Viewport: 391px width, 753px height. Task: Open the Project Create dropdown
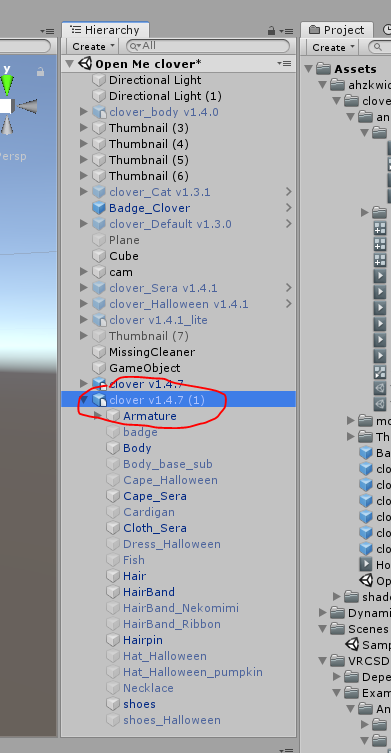(x=333, y=48)
